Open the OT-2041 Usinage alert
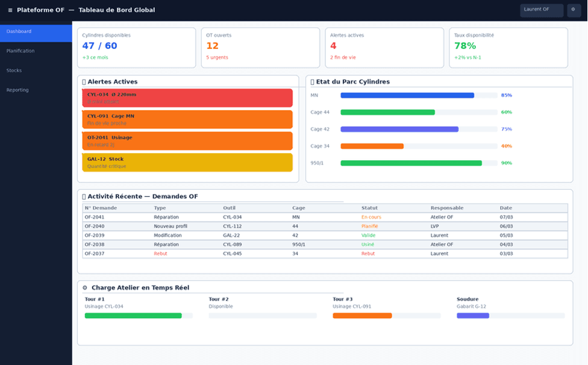588x365 pixels. (187, 141)
